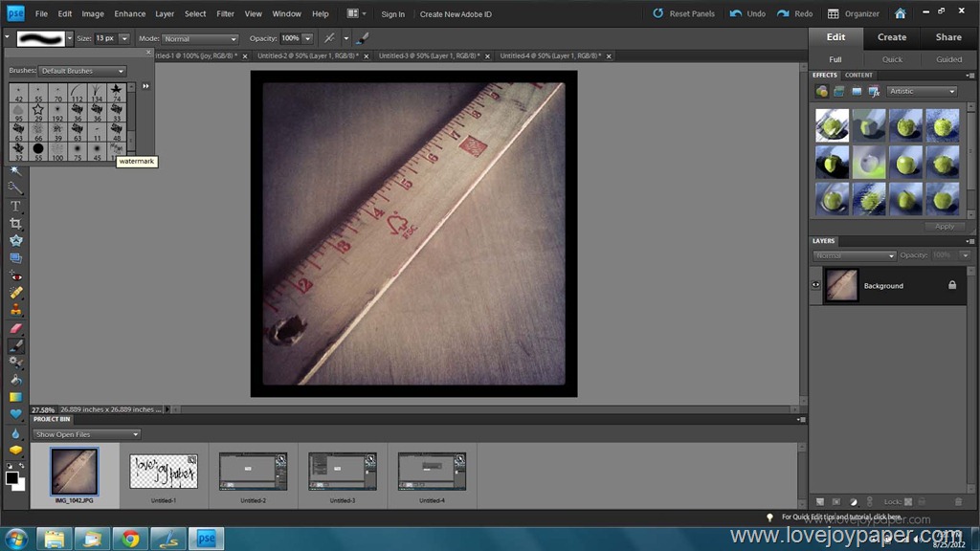This screenshot has height=551, width=980.
Task: Go to the Home welcome screen icon
Action: coord(900,13)
